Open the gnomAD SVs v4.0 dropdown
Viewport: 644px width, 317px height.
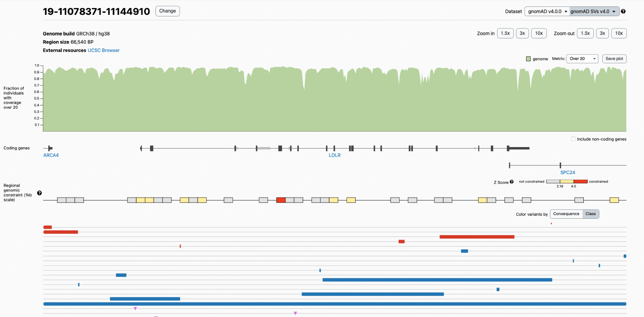pyautogui.click(x=594, y=11)
